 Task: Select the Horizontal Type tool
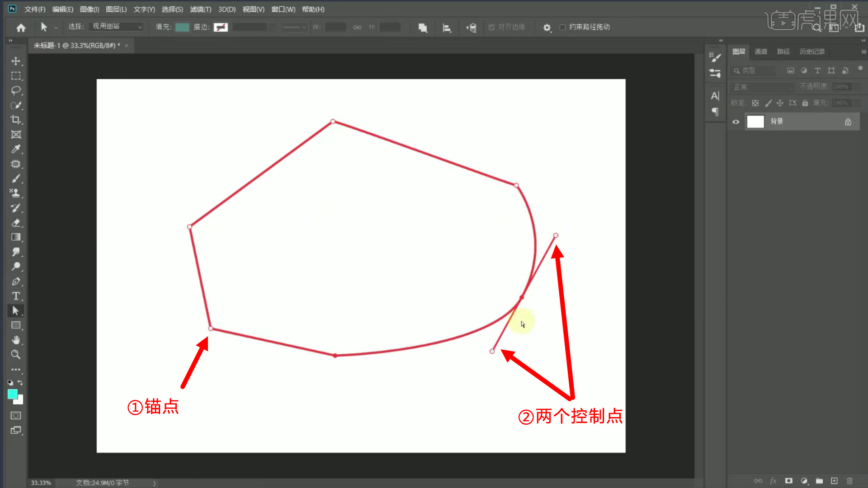coord(16,296)
